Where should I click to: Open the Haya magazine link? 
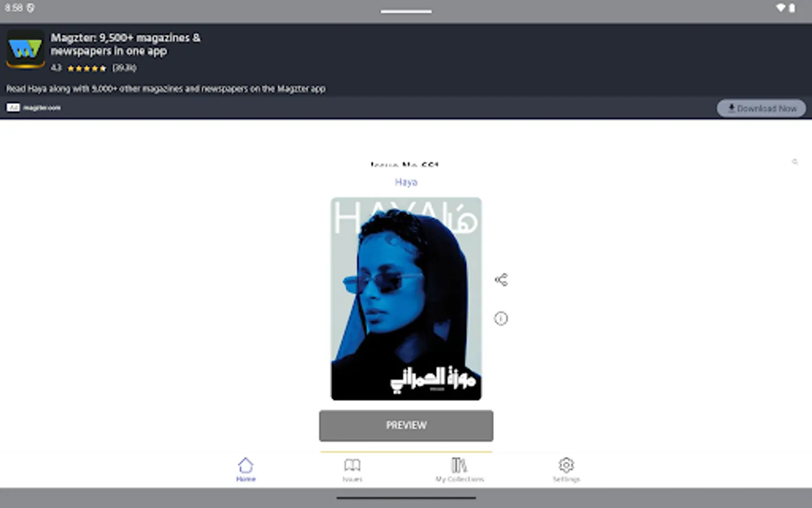pos(405,182)
